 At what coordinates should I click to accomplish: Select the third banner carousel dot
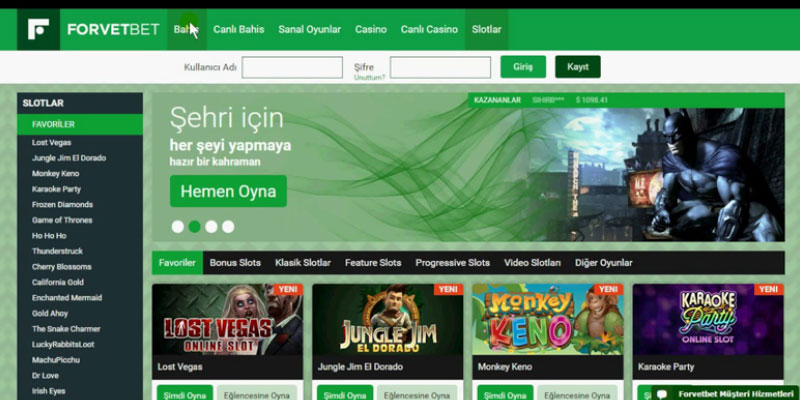pos(211,227)
